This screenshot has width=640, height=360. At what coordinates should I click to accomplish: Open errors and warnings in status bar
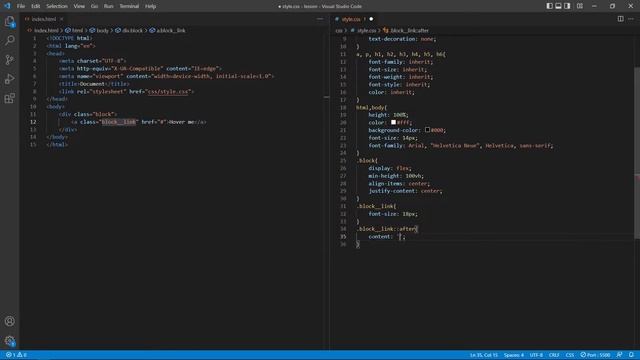[16, 355]
